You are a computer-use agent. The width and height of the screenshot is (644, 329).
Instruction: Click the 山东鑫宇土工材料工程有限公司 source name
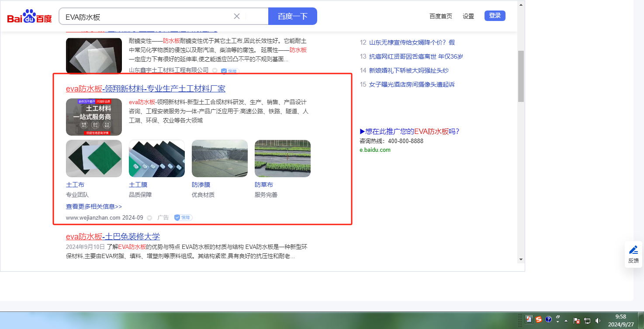(x=169, y=70)
